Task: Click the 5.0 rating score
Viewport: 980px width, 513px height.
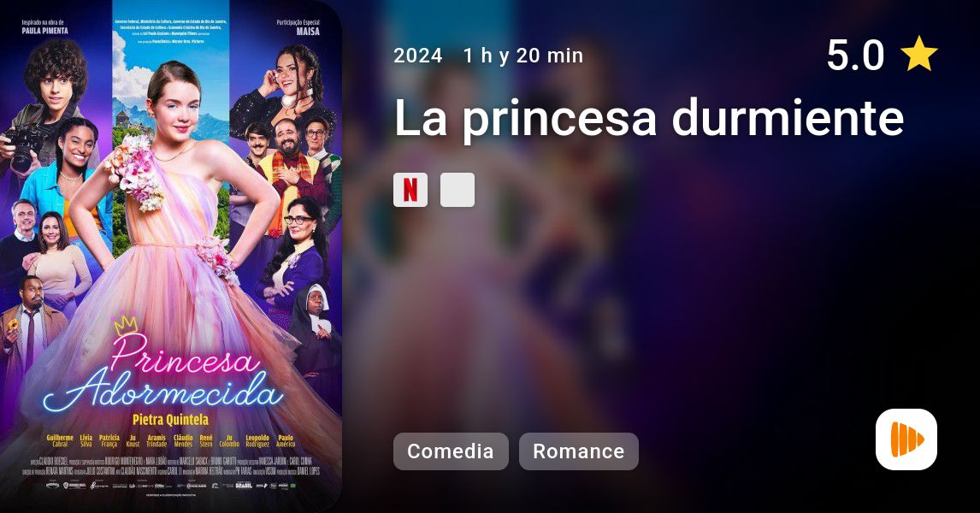Action: [x=855, y=55]
